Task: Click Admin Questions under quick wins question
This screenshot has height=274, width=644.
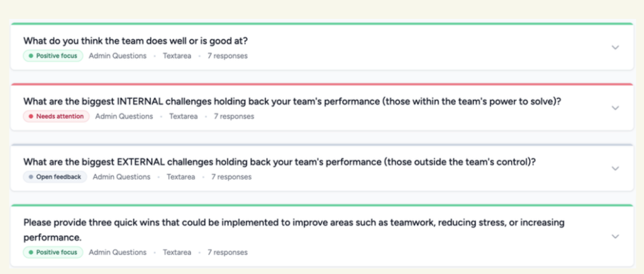Action: pos(118,253)
